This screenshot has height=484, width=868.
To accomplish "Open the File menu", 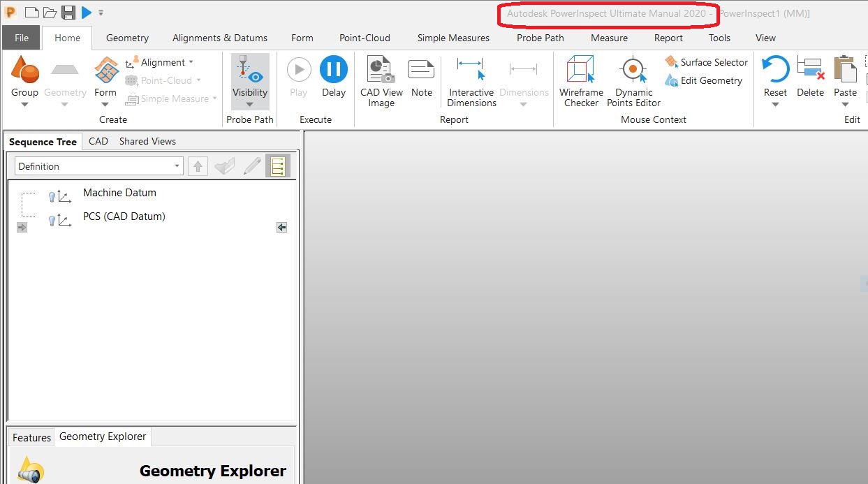I will (x=21, y=38).
